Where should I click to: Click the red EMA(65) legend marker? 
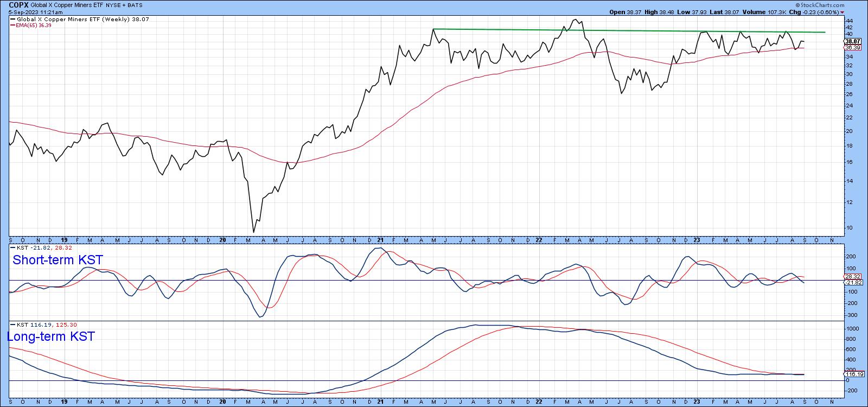tap(13, 25)
